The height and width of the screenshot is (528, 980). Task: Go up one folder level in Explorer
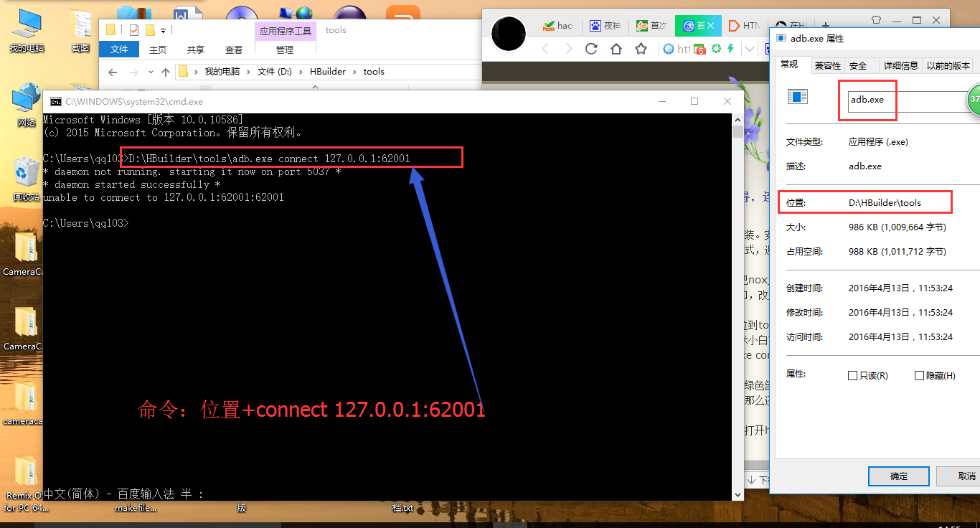point(166,72)
